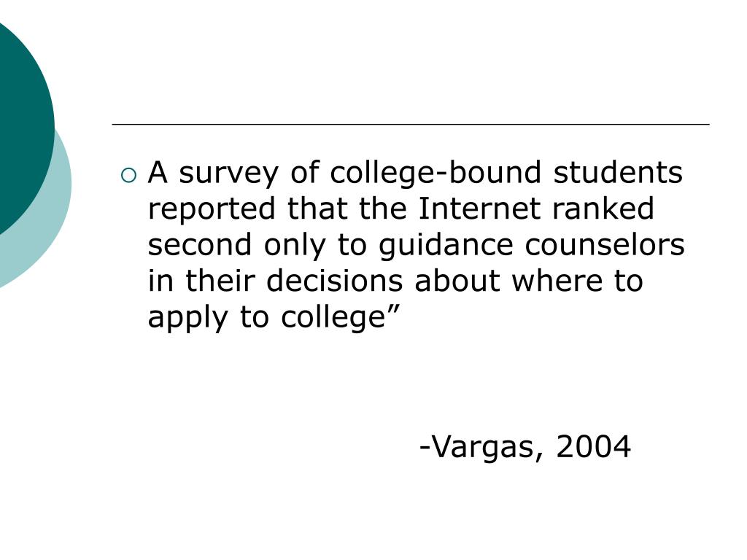The width and height of the screenshot is (747, 560).
Task: Click the word "about" in the fourth line
Action: coord(457,281)
